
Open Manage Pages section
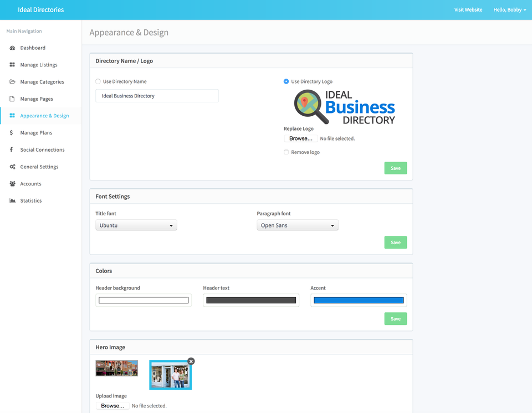point(40,99)
